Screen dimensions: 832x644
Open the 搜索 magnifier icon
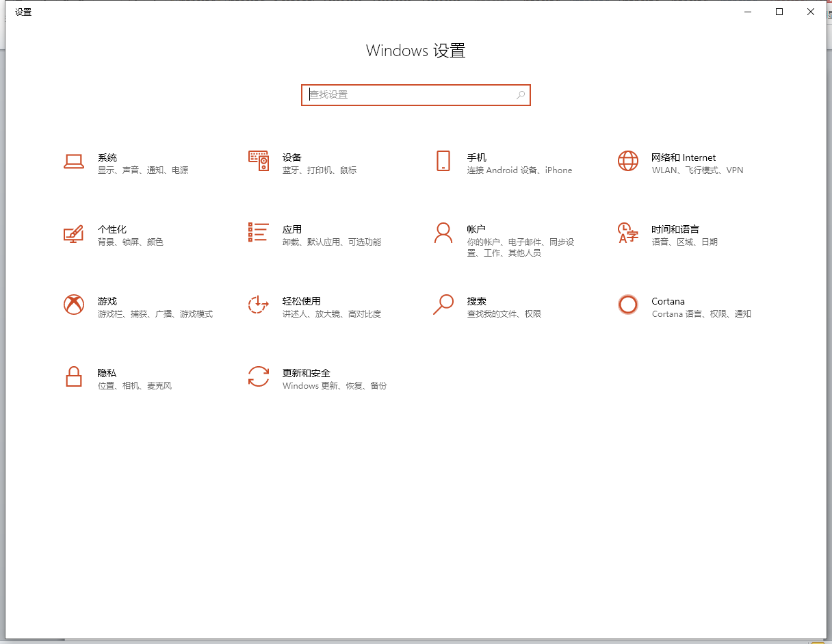[x=443, y=305]
